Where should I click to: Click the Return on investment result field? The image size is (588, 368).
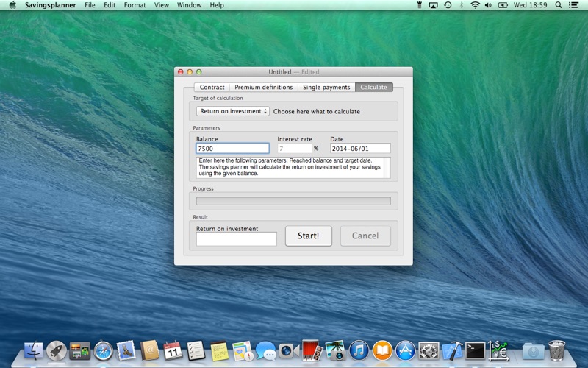(236, 238)
